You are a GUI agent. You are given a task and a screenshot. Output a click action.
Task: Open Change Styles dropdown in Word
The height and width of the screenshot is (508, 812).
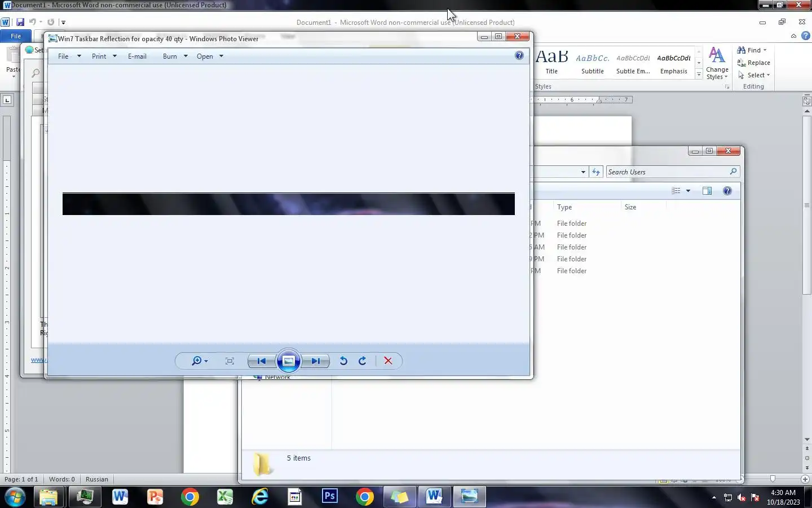[717, 63]
